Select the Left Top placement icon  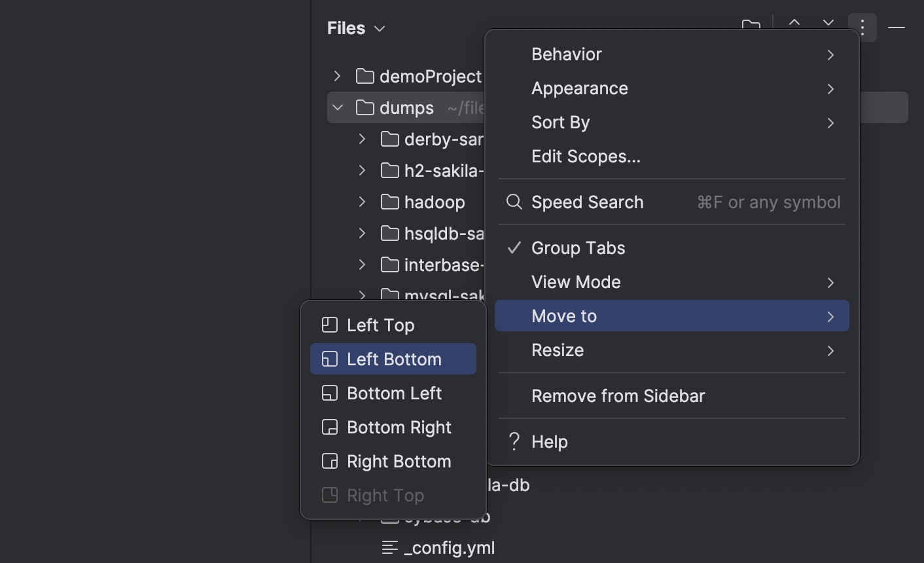coord(329,324)
